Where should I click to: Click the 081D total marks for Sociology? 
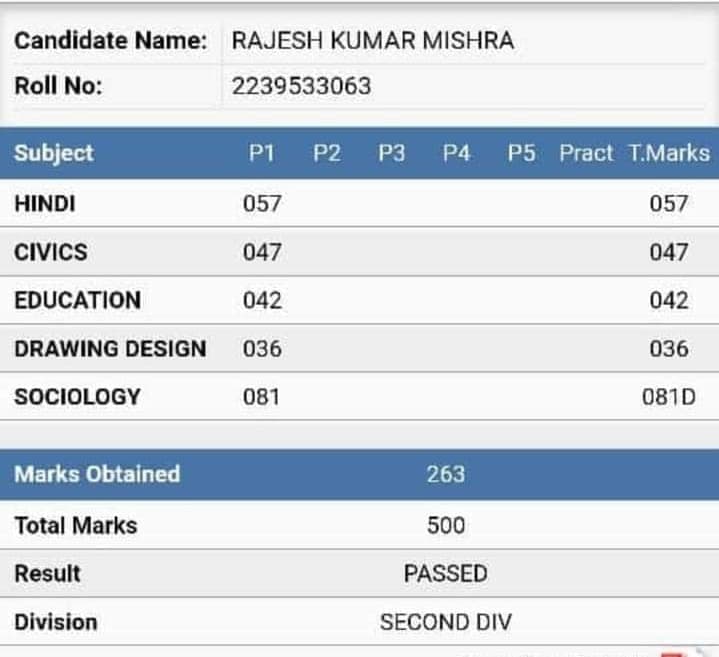click(x=668, y=397)
